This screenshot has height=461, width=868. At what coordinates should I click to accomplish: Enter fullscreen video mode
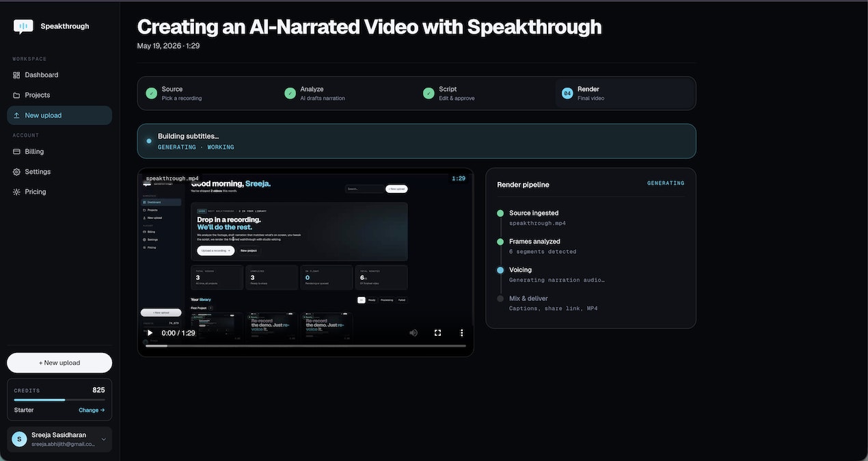coord(437,333)
